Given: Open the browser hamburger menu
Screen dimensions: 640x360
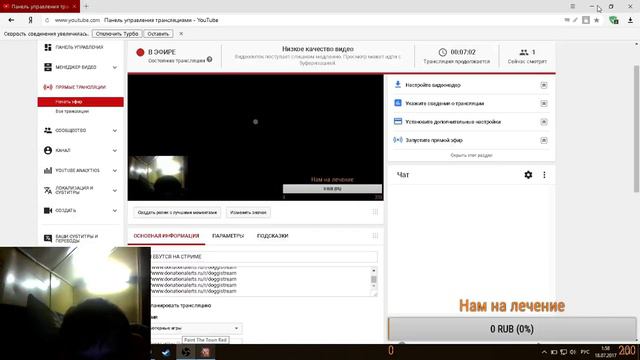Looking at the screenshot, I should pyautogui.click(x=573, y=7).
